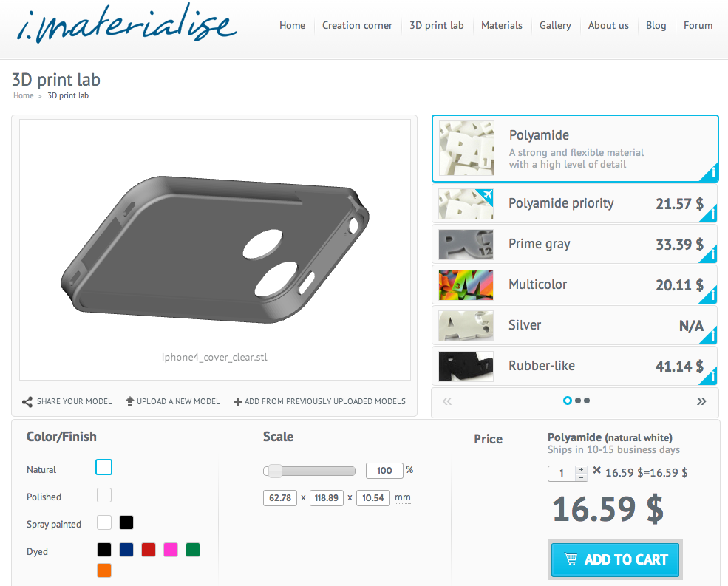Screen dimensions: 728x586
Task: Open the Gallery menu item
Action: click(x=555, y=26)
